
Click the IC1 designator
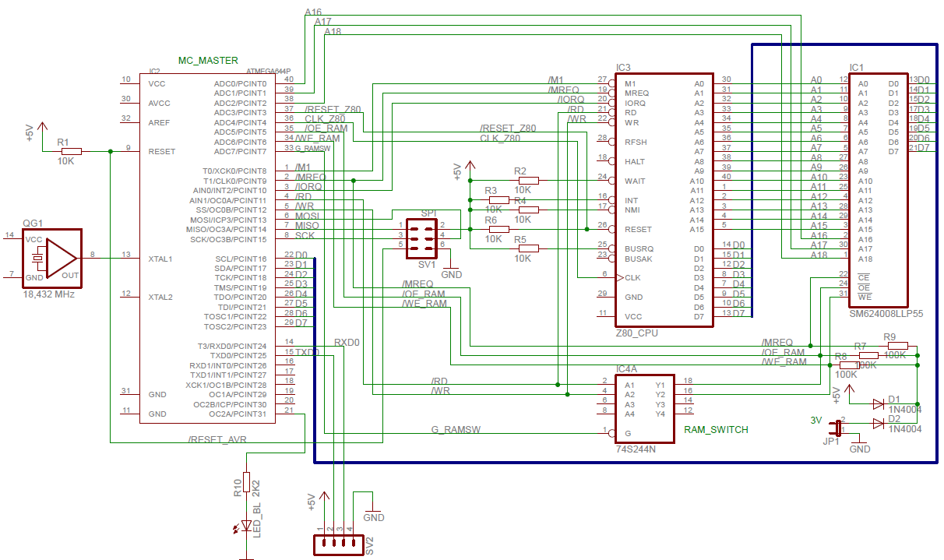point(856,67)
